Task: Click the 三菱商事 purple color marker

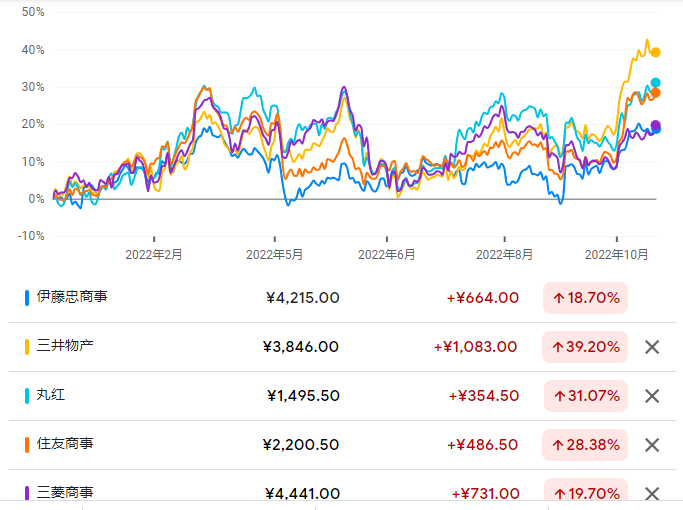Action: tap(27, 493)
